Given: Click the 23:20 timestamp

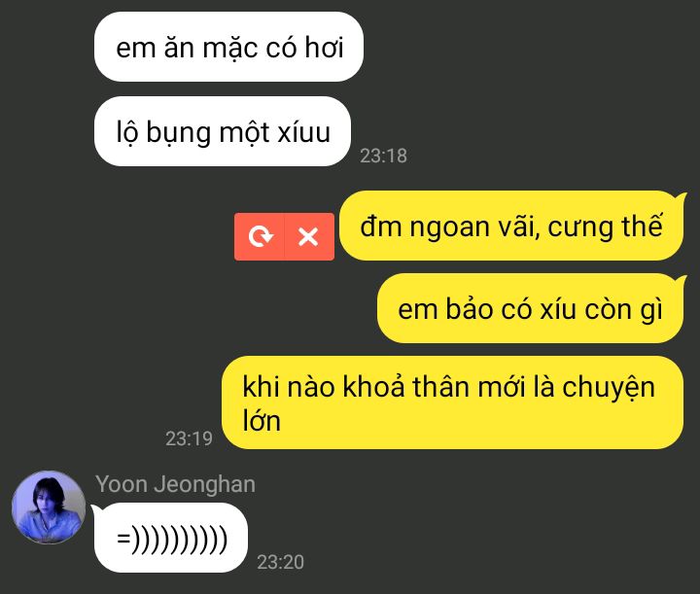Looking at the screenshot, I should point(280,562).
